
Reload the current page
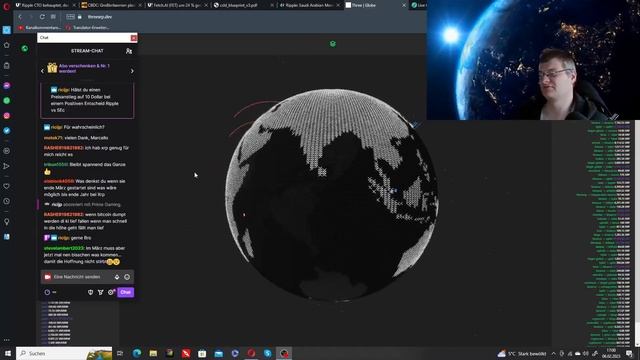point(42,17)
